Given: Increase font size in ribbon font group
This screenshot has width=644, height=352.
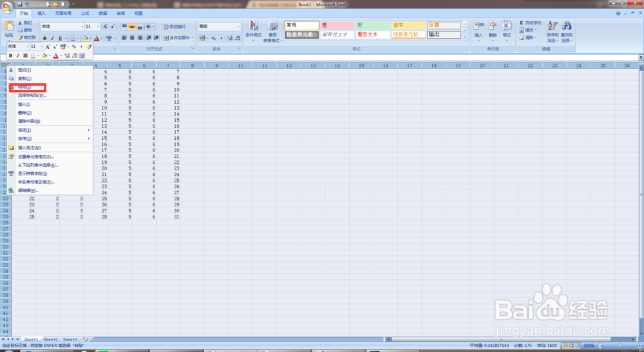Looking at the screenshot, I should pyautogui.click(x=106, y=26).
